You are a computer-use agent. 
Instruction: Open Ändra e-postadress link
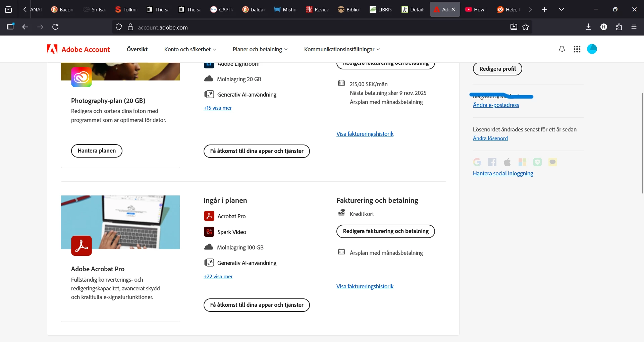click(x=496, y=105)
